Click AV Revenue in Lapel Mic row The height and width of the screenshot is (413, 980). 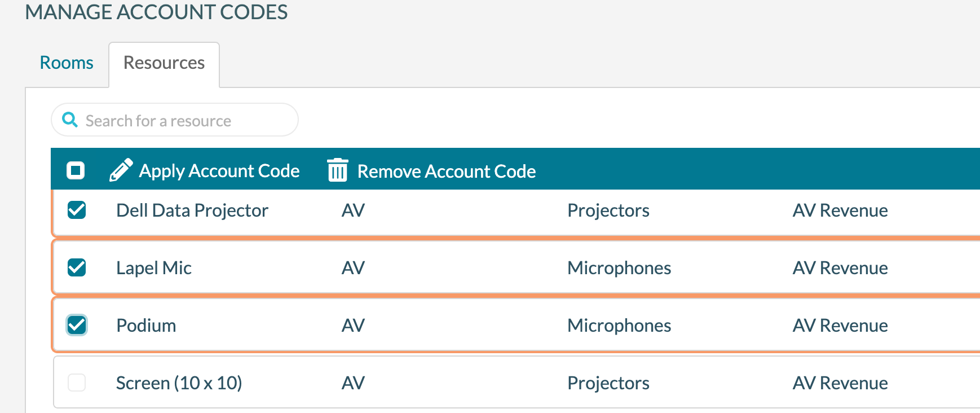tap(840, 268)
